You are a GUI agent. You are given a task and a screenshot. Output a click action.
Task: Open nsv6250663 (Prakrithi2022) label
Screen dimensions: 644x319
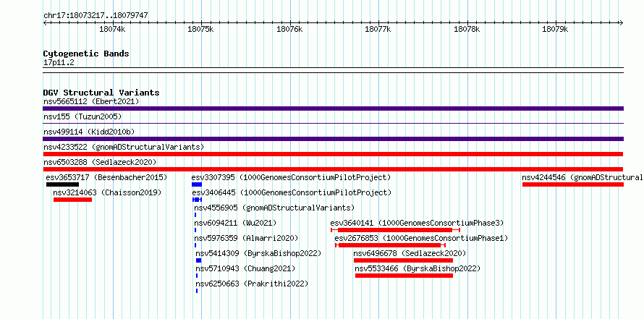click(x=252, y=284)
